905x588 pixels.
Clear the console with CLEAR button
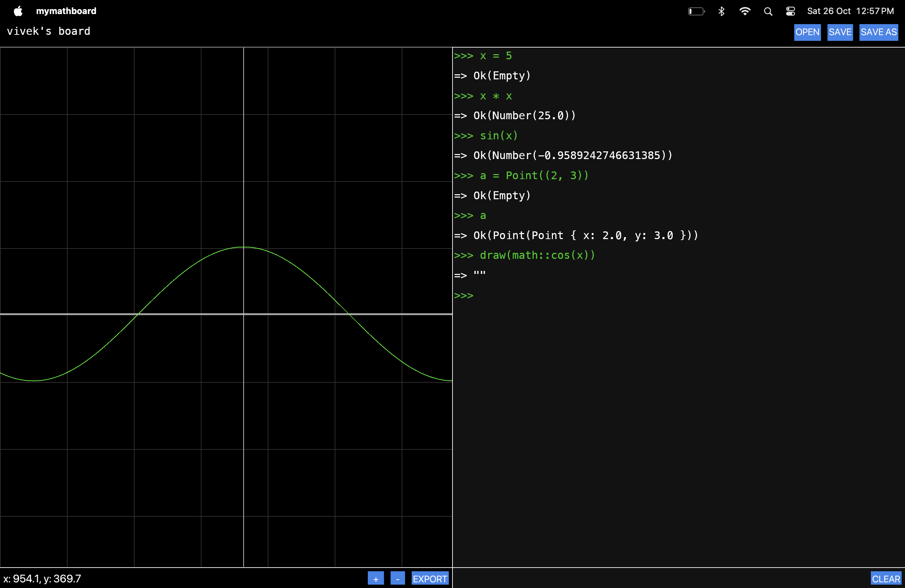[x=886, y=579]
